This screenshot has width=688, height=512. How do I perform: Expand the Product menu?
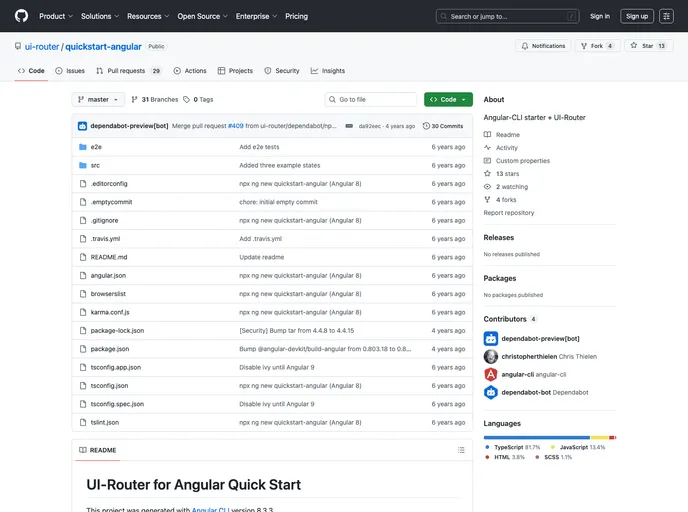[56, 16]
